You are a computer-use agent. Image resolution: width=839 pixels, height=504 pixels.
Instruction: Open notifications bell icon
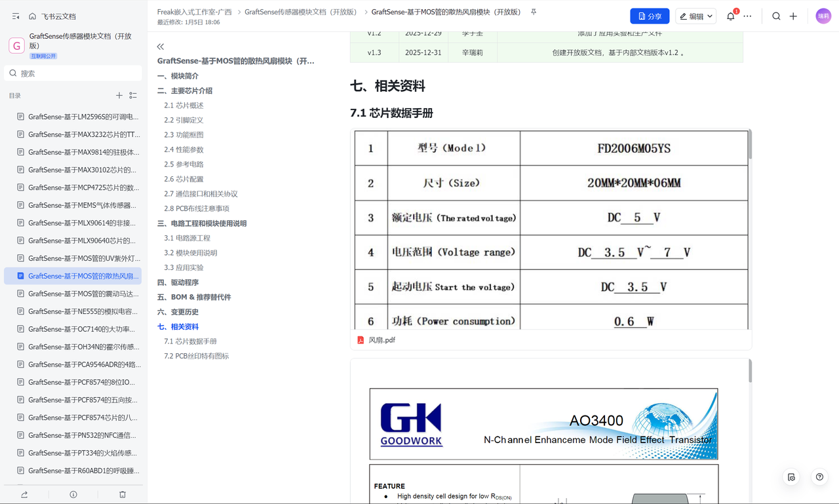pos(731,16)
